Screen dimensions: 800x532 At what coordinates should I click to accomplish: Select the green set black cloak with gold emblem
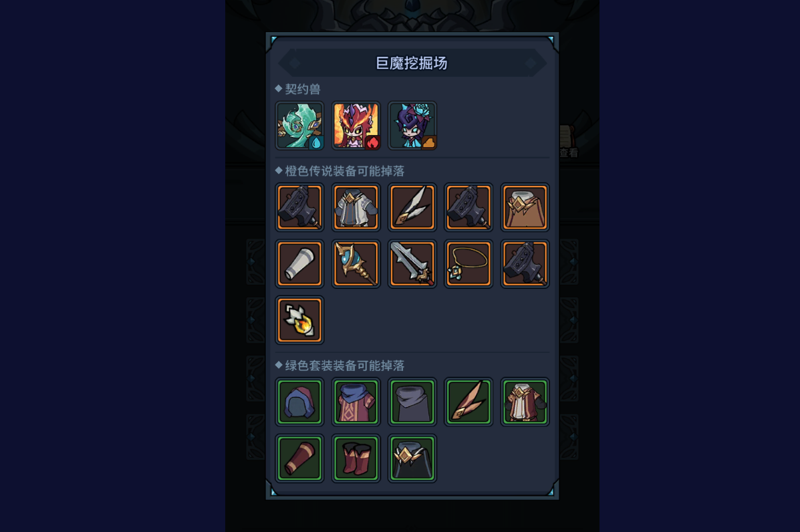pos(412,458)
